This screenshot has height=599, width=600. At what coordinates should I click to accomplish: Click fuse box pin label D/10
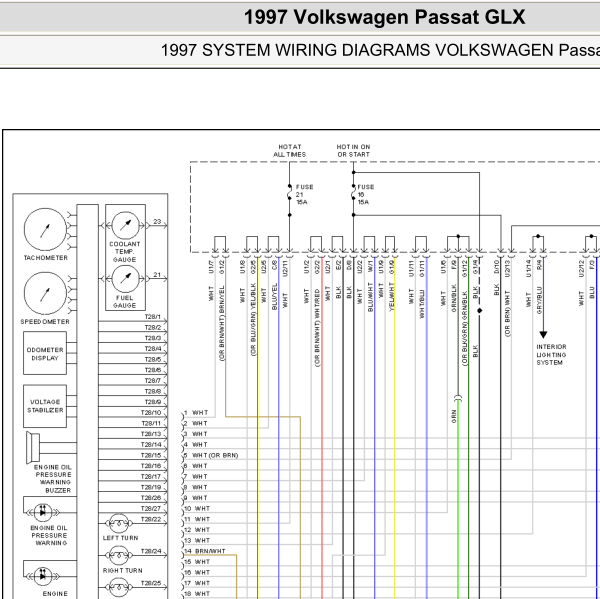coord(497,266)
